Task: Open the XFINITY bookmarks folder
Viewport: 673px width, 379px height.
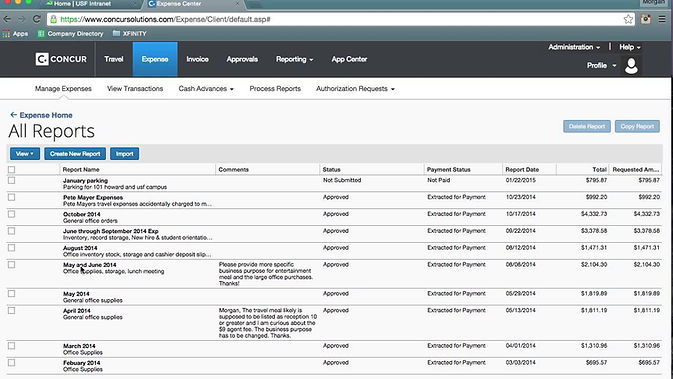Action: tap(130, 33)
